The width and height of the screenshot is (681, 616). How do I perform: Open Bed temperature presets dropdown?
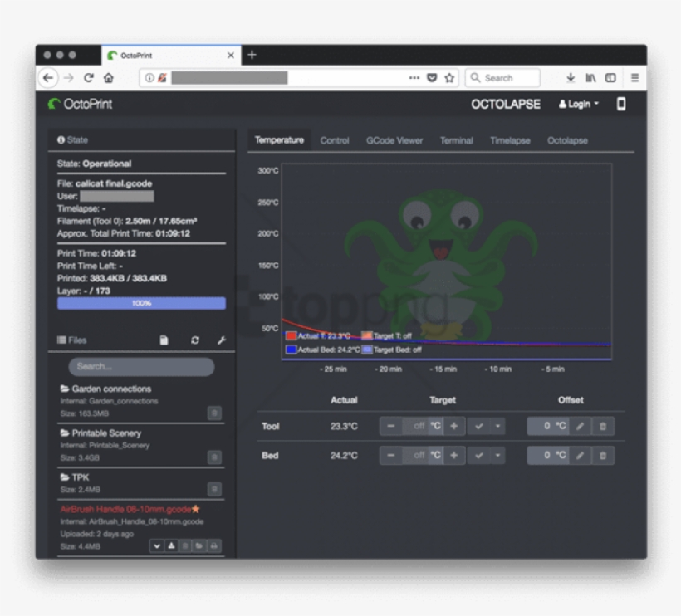497,456
